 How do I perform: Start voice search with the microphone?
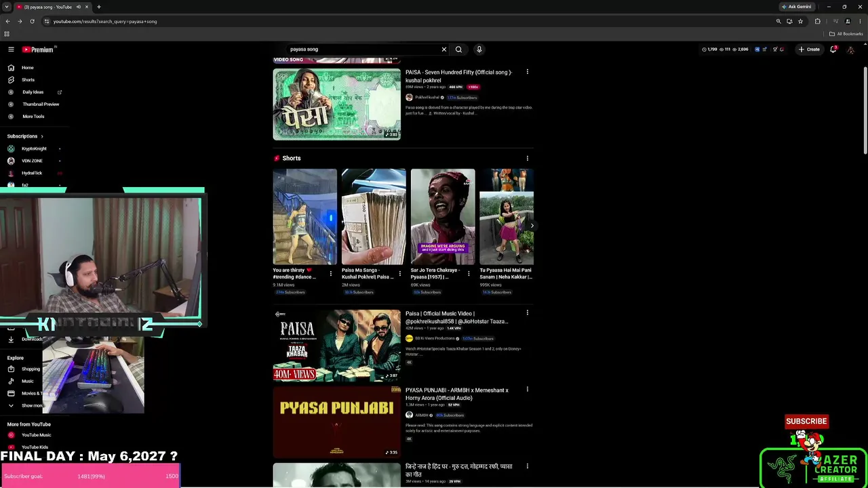(x=479, y=49)
